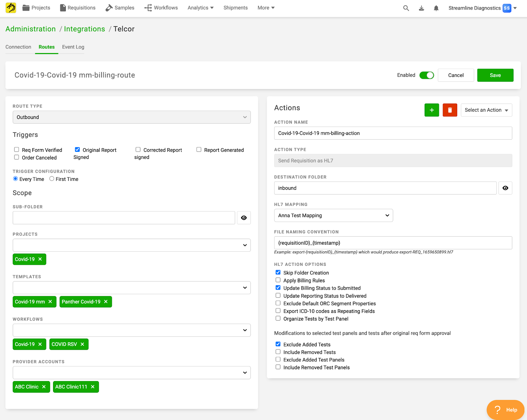The height and width of the screenshot is (420, 527).
Task: Select Every Time trigger configuration
Action: coord(15,179)
